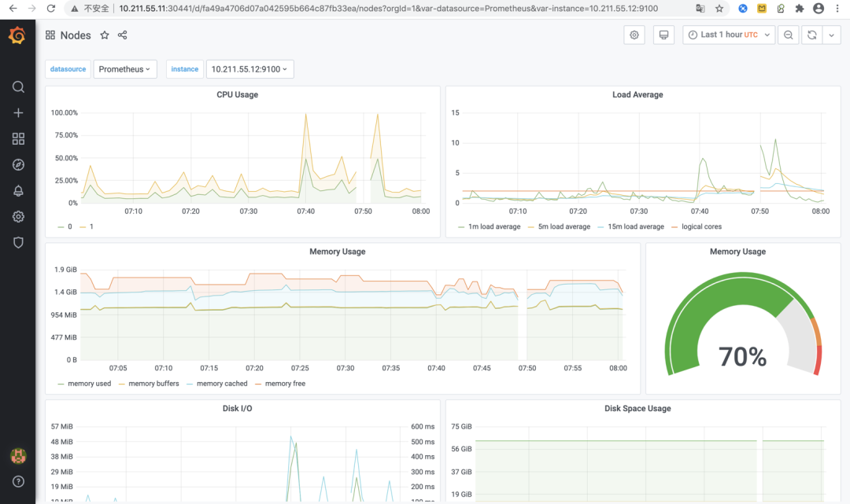Screen dimensions: 850x504
Task: Open the Disk Space Usage panel menu
Action: (637, 409)
